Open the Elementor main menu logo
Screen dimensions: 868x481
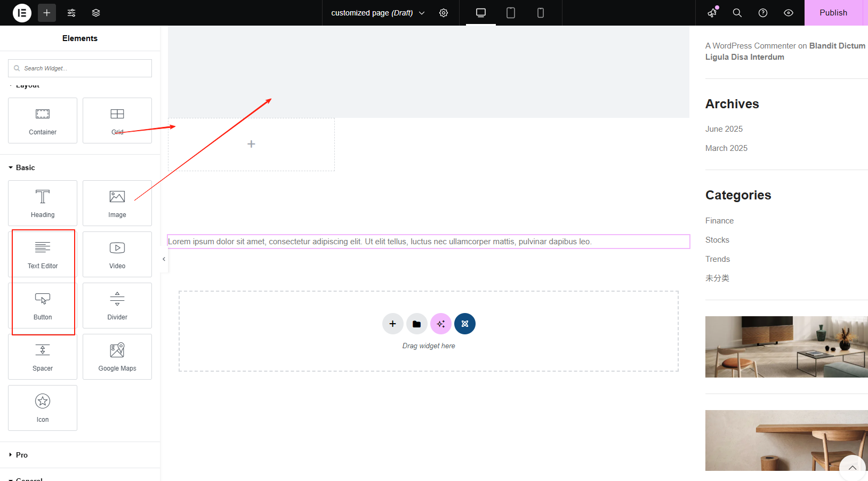point(21,12)
